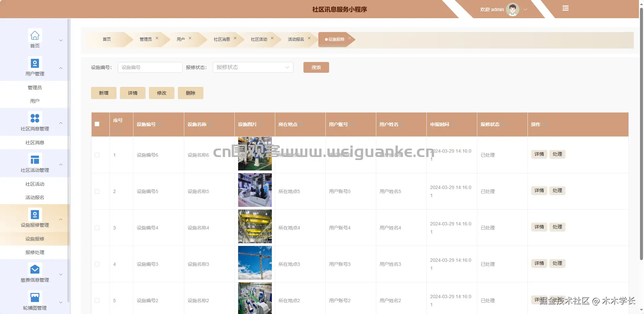
Task: Select the 设施报修管理 sidebar icon
Action: tap(35, 214)
